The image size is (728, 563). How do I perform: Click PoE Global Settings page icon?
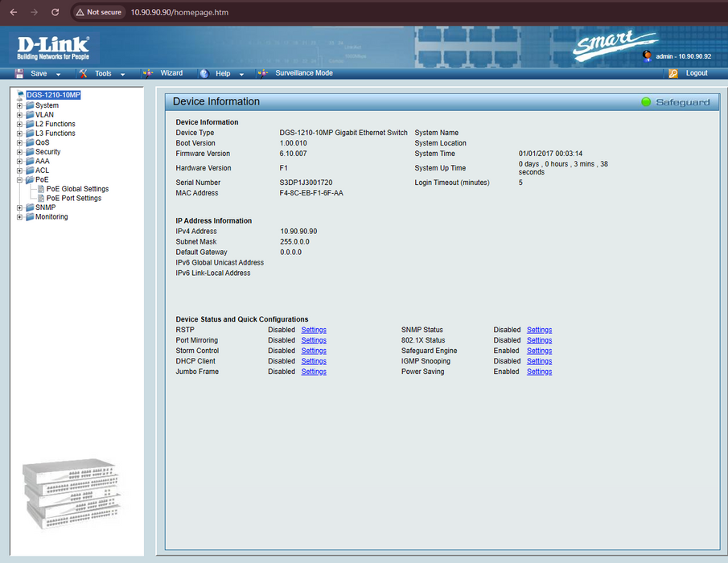coord(41,189)
